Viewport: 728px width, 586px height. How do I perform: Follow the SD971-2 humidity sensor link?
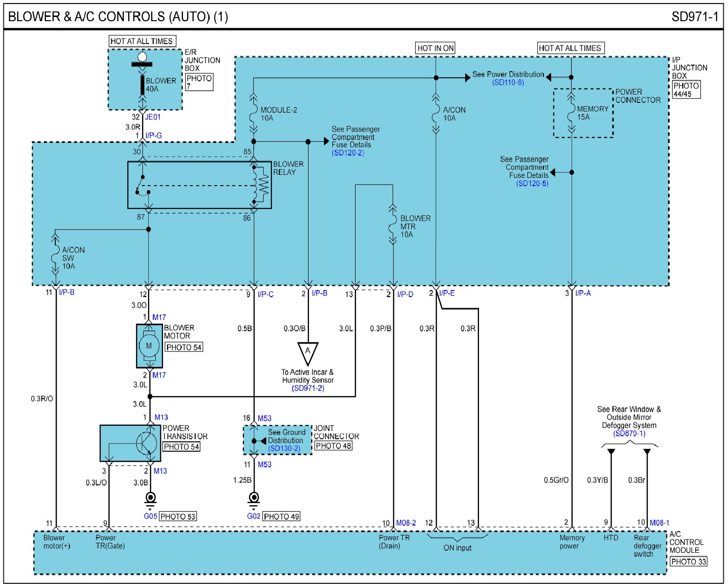click(308, 388)
